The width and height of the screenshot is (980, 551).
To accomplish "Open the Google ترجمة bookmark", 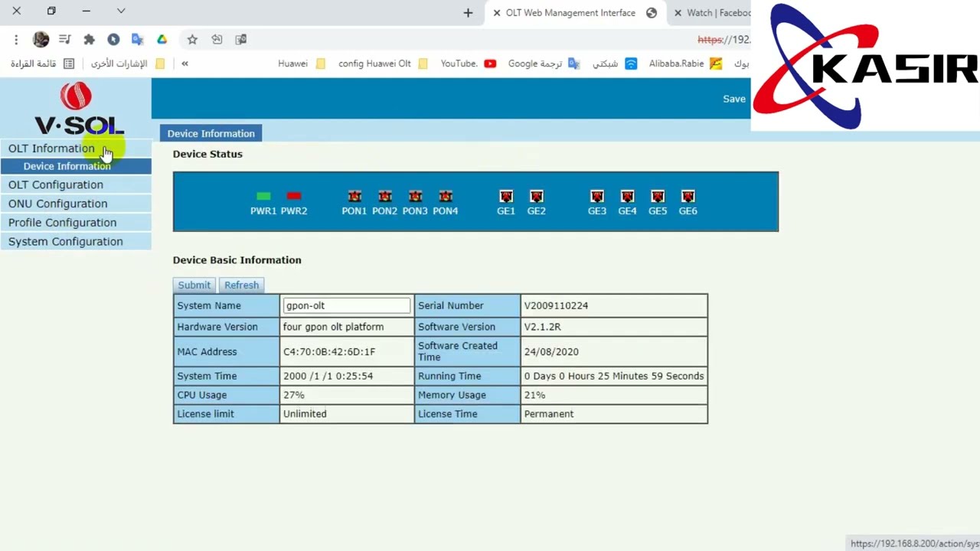I will 544,64.
